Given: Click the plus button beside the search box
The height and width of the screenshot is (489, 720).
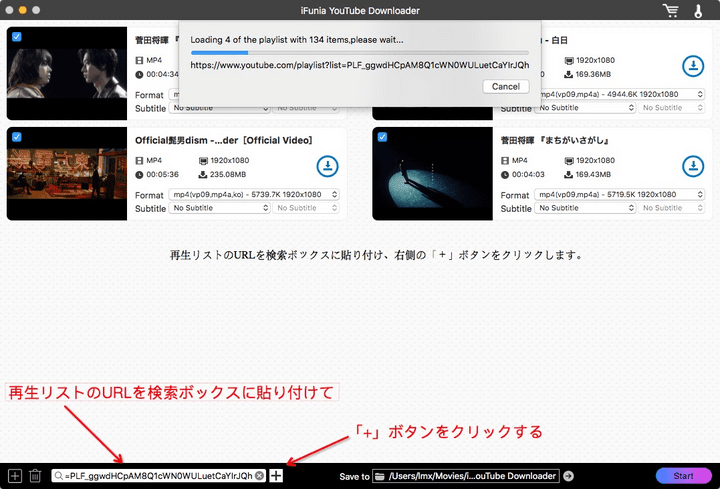Looking at the screenshot, I should [x=276, y=476].
